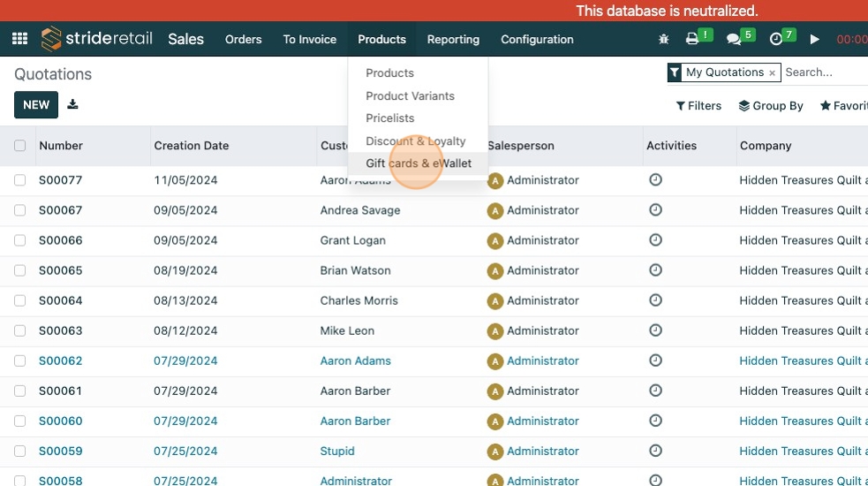Screen dimensions: 868x486
Task: Open the conversations messages icon
Action: coord(733,39)
